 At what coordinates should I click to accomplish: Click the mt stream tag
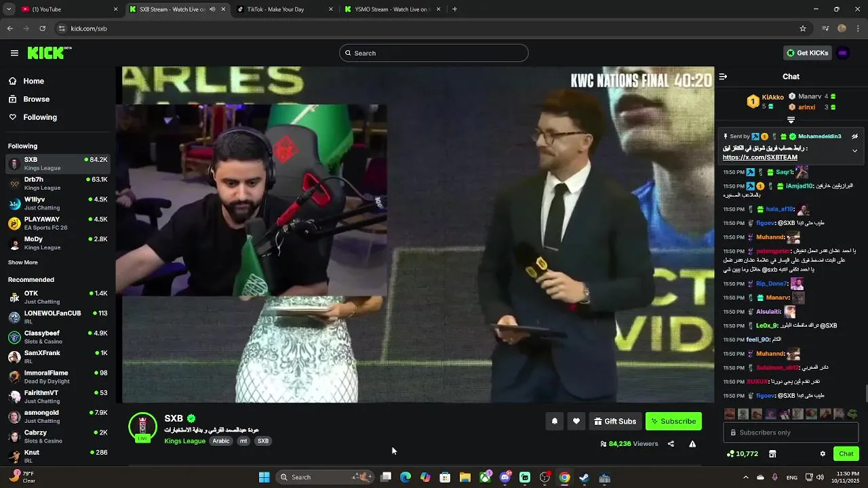click(x=243, y=441)
